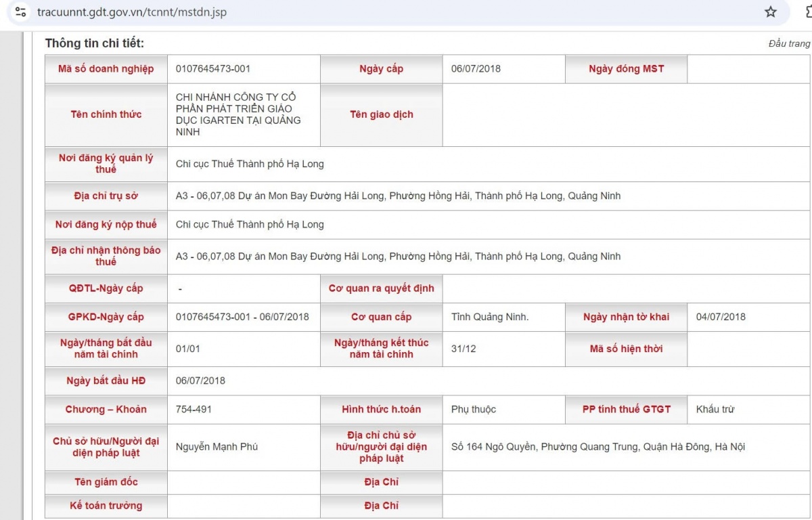Click the official company name CHI NHÁNH text

coord(235,114)
